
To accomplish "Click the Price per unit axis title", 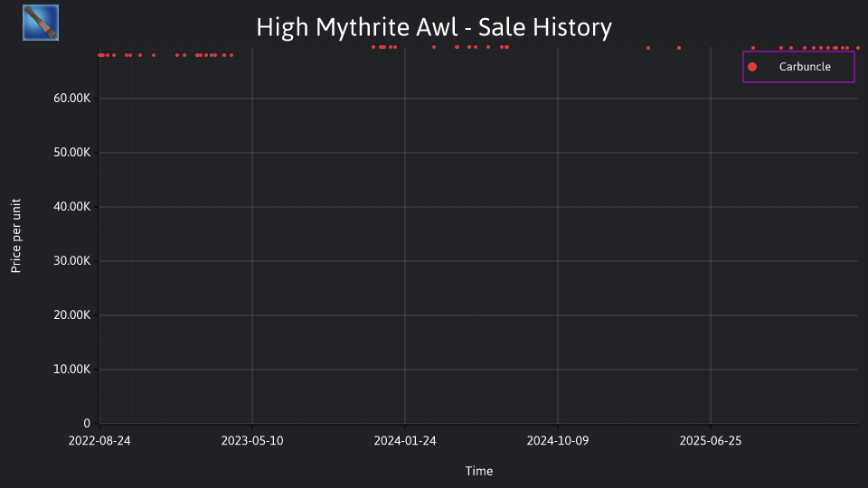I will pyautogui.click(x=16, y=236).
